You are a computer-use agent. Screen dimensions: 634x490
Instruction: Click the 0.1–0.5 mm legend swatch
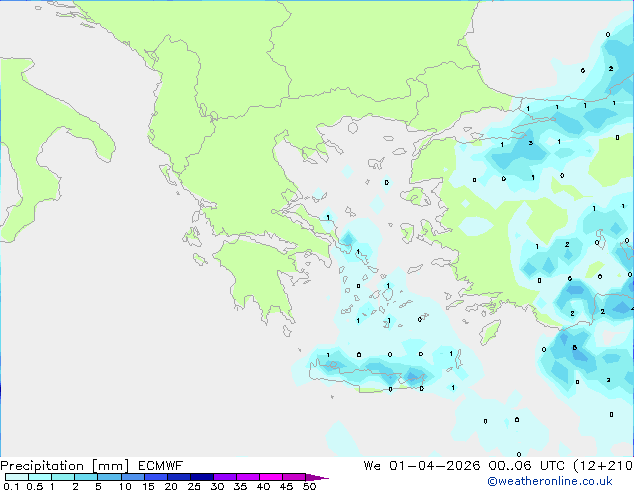[x=17, y=477]
